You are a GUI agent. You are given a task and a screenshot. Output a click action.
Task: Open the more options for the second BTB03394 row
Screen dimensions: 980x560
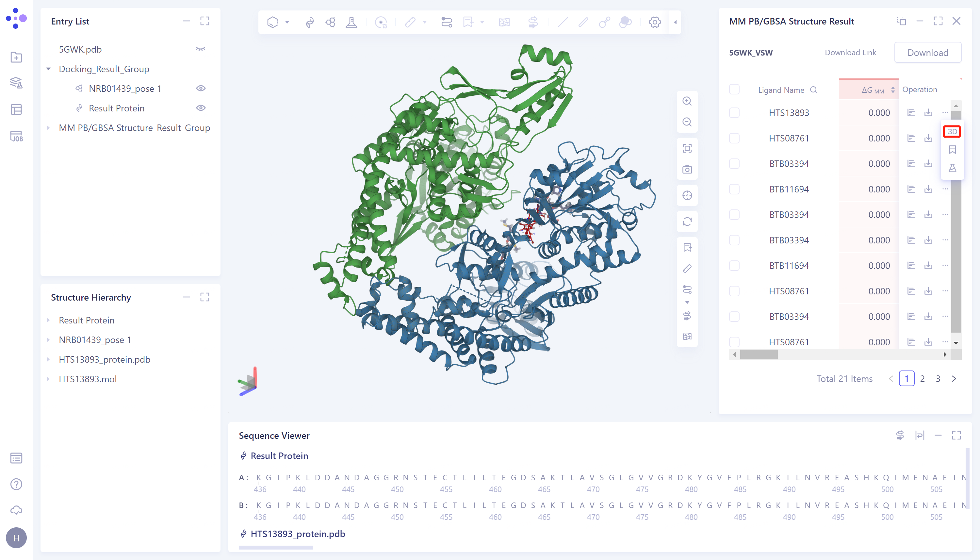945,215
